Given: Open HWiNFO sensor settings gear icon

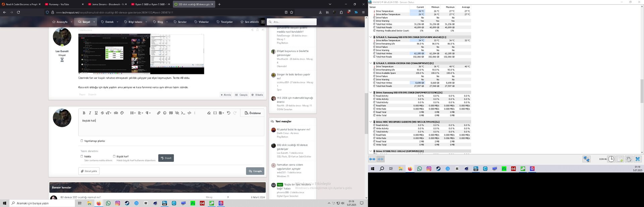Looking at the screenshot, I should pos(629,159).
